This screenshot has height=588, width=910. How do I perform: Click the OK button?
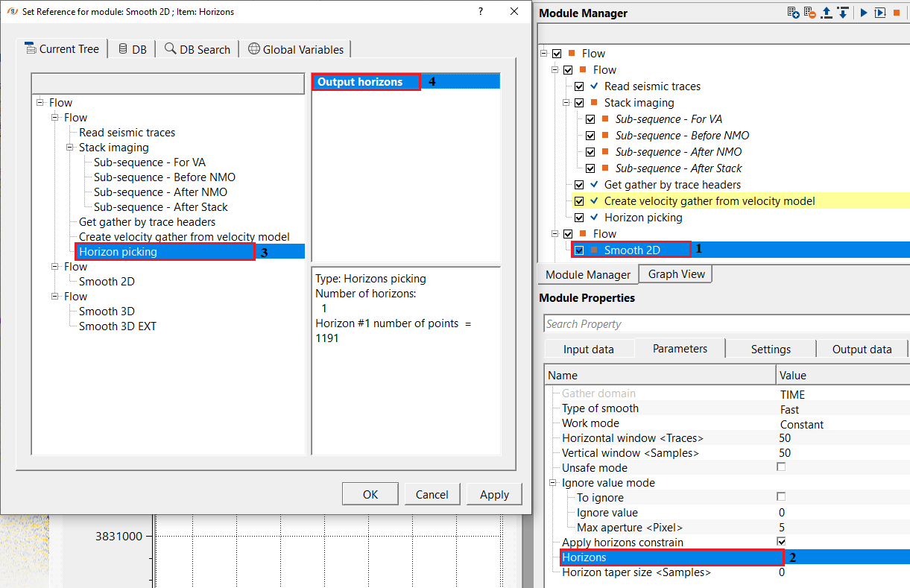(370, 494)
